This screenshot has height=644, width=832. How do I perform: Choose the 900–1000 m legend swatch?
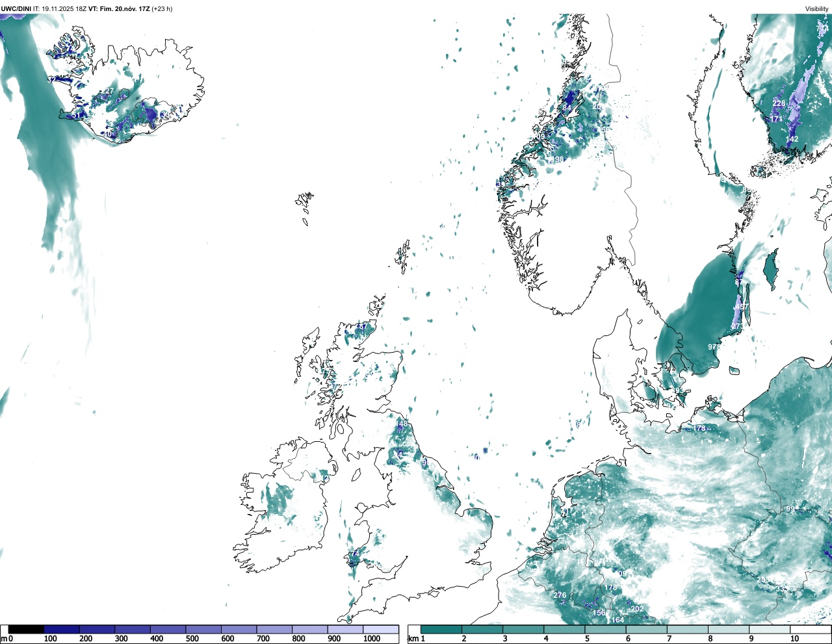tap(345, 630)
